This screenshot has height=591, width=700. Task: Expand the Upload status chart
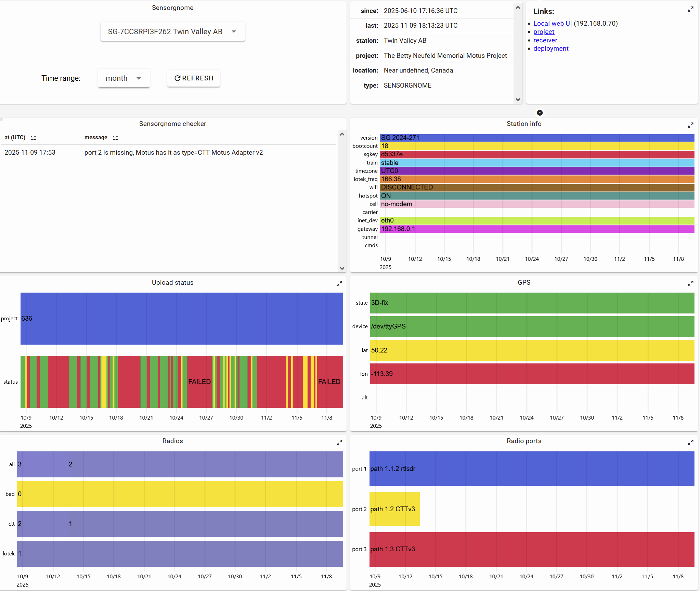(339, 284)
